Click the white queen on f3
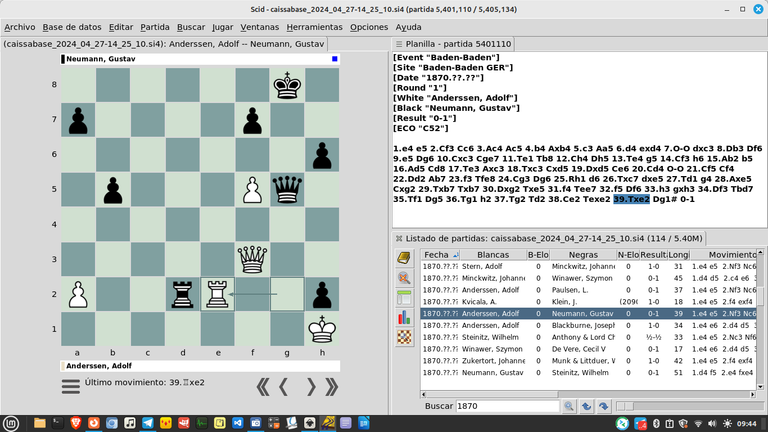Screen dimensions: 768x432 (x=252, y=259)
